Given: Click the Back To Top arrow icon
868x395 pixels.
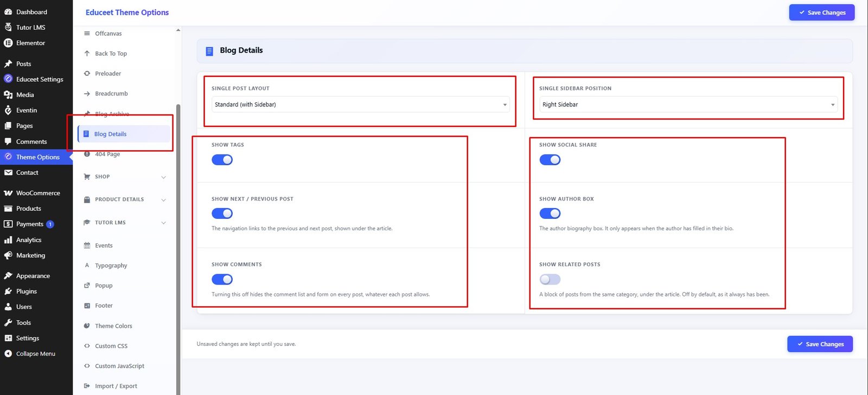Looking at the screenshot, I should point(87,54).
